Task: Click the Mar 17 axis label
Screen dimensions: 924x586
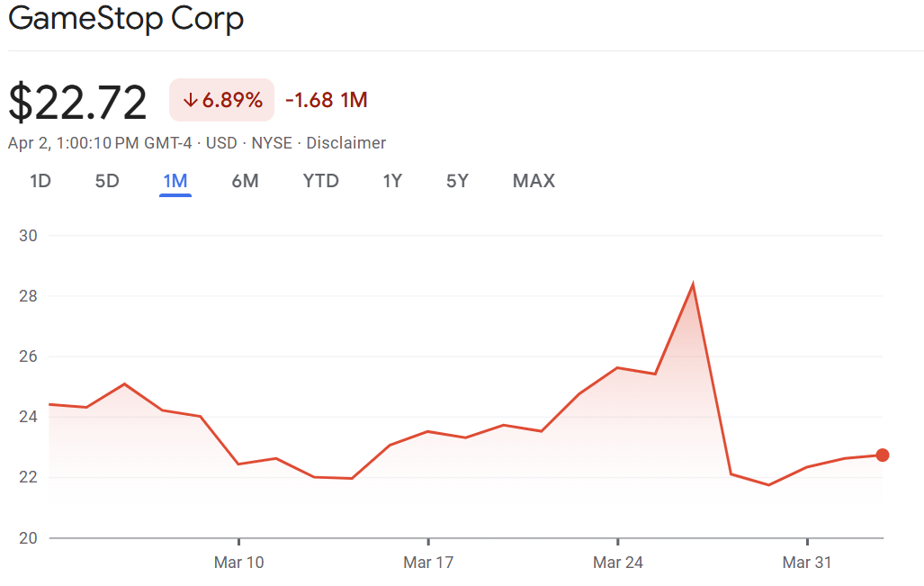Action: coord(428,563)
